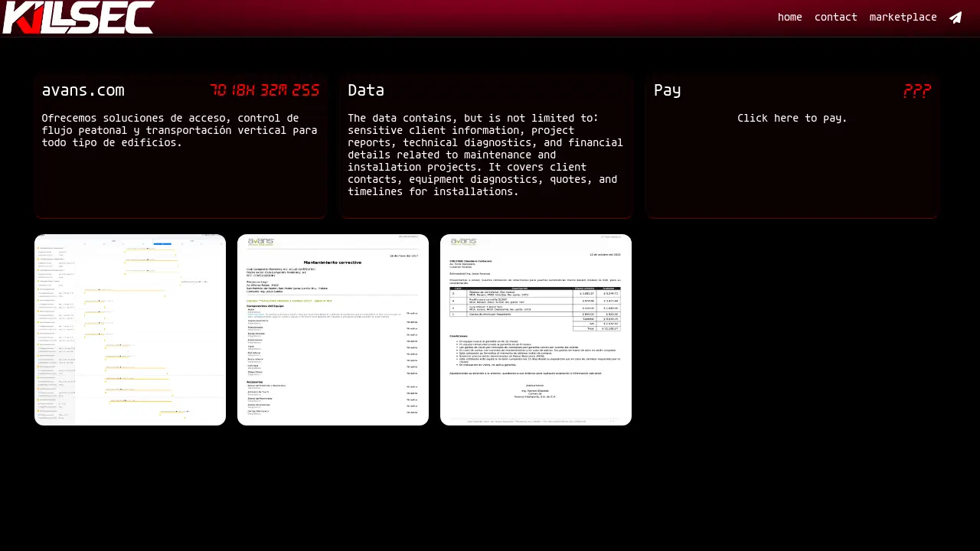The image size is (980, 551).
Task: Click the red question marks on Pay card
Action: (x=916, y=91)
